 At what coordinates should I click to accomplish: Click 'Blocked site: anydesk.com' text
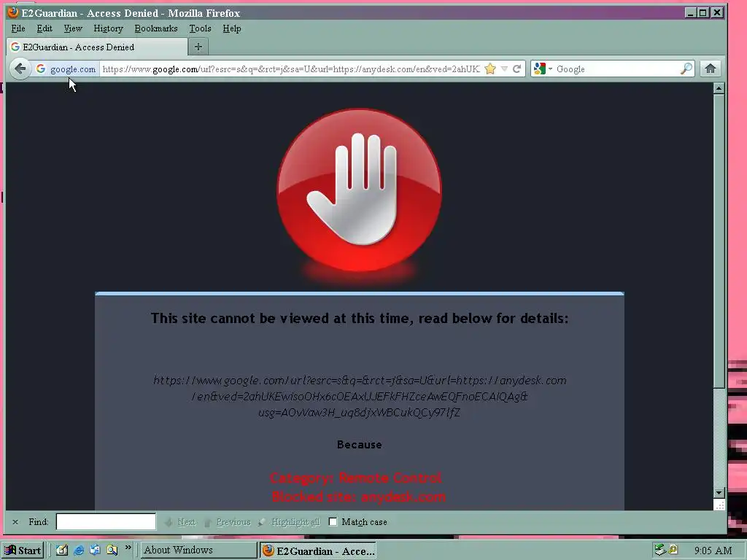pos(359,497)
